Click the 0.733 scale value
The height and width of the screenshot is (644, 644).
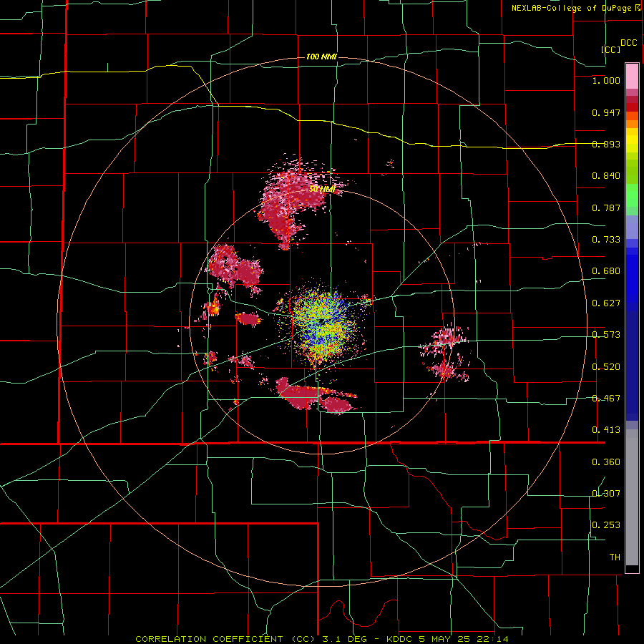606,240
